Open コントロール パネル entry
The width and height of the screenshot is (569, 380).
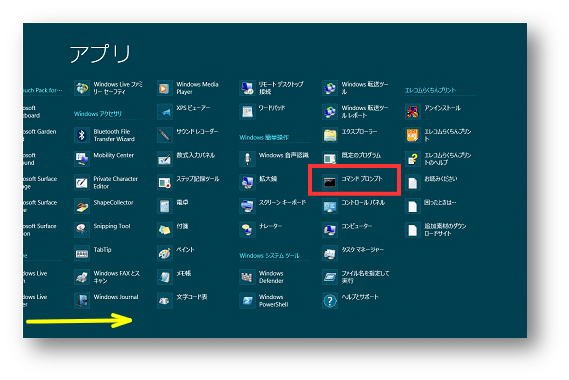click(353, 206)
